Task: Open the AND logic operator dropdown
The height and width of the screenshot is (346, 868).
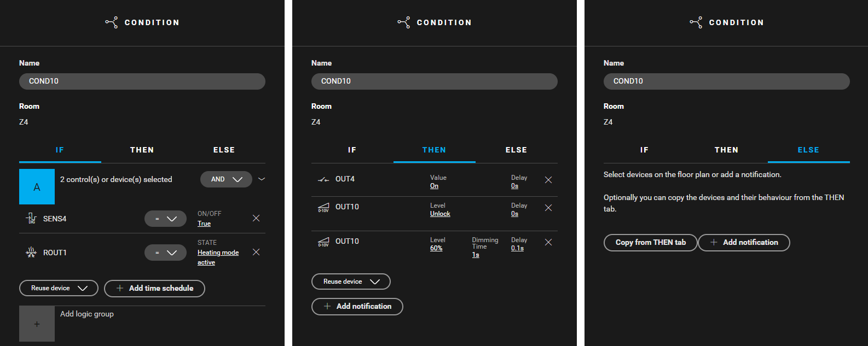Action: [x=226, y=179]
